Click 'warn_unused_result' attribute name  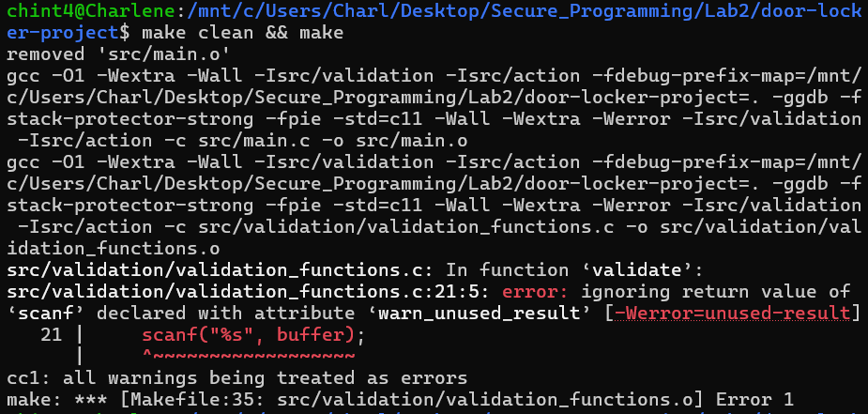492,313
